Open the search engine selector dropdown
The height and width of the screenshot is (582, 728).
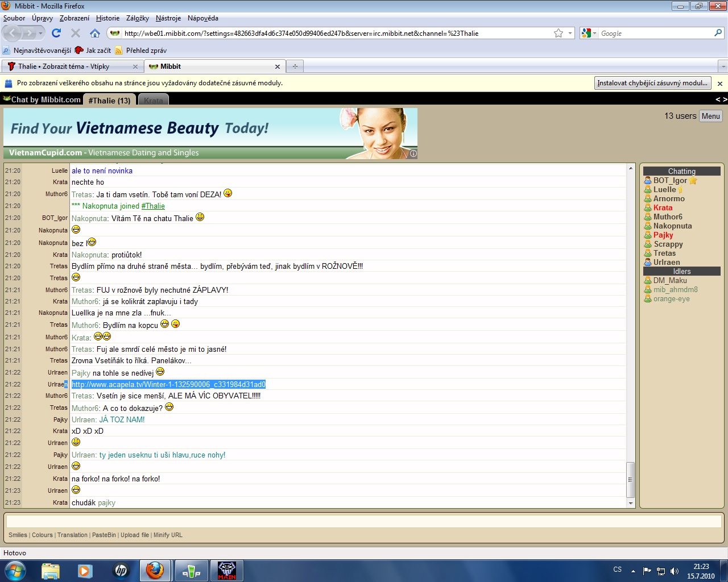tap(589, 34)
